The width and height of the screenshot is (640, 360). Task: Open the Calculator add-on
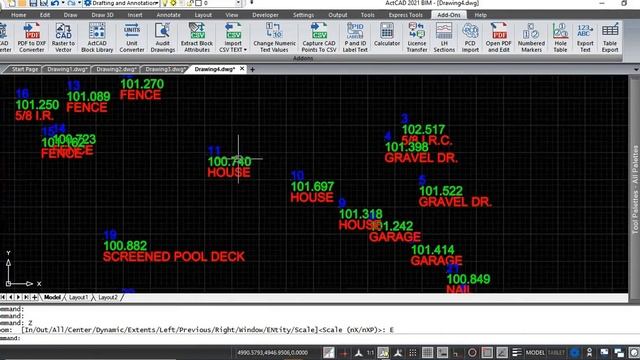pos(387,35)
